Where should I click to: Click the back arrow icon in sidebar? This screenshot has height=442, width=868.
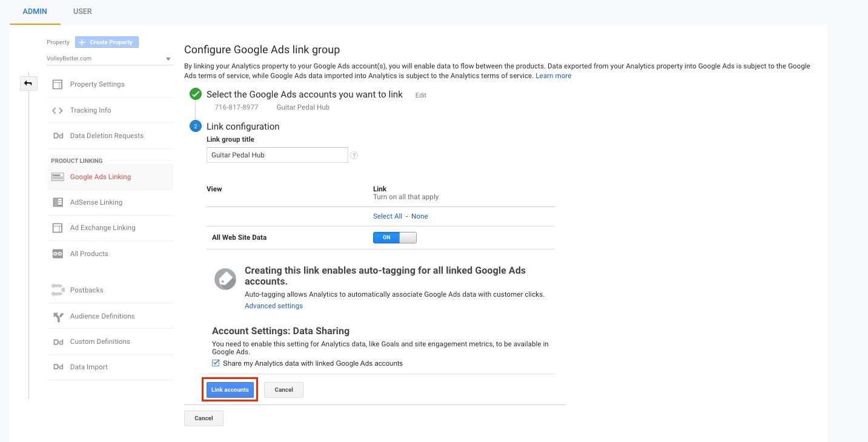tap(28, 83)
